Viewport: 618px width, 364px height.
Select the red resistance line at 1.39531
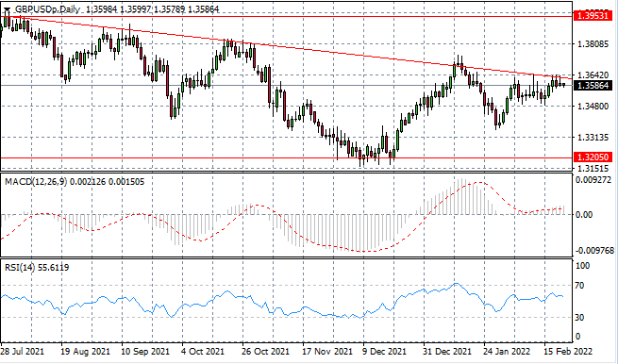(286, 17)
